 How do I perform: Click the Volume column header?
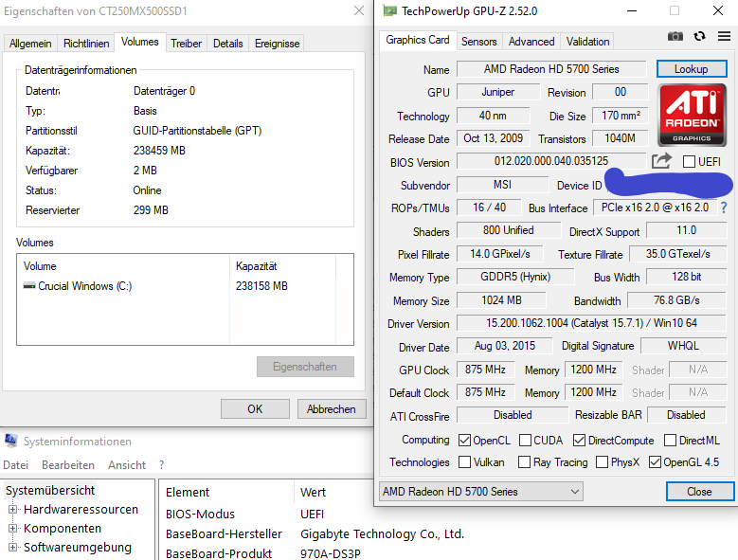pos(123,266)
